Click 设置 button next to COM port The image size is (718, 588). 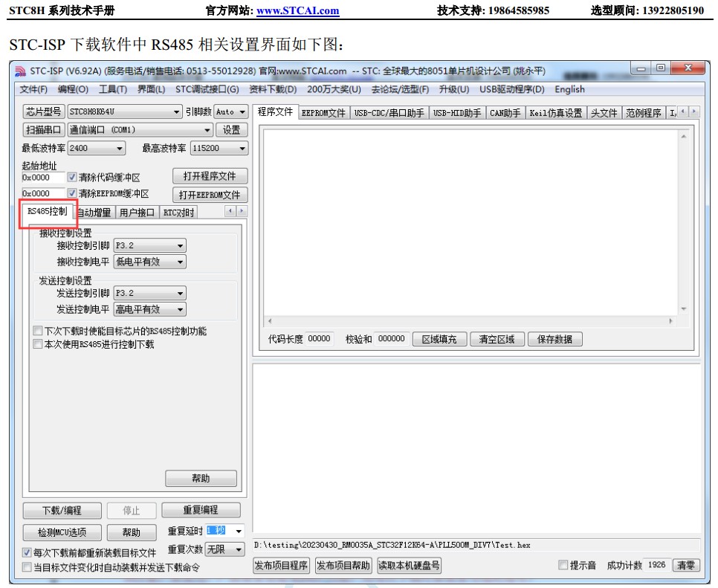pos(231,130)
